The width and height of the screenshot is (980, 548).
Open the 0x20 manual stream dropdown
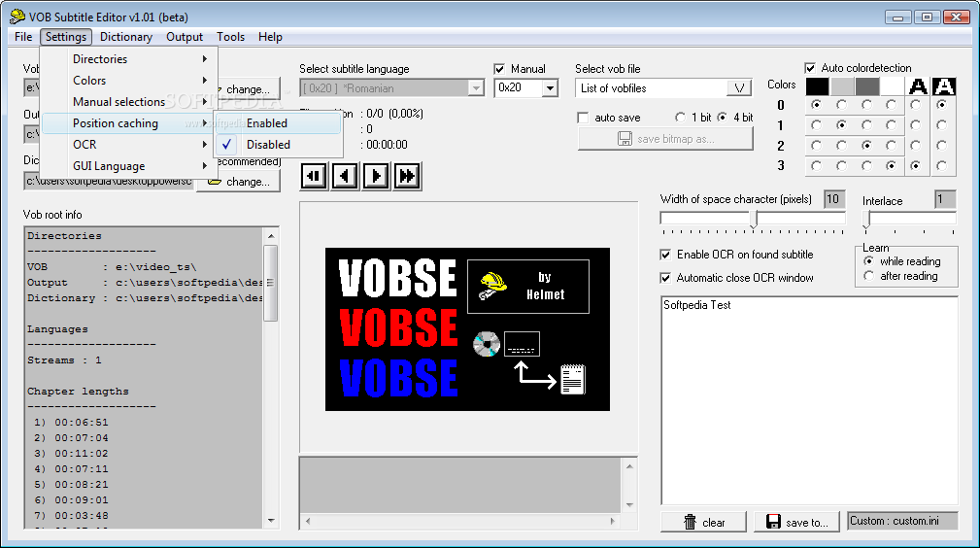point(550,88)
